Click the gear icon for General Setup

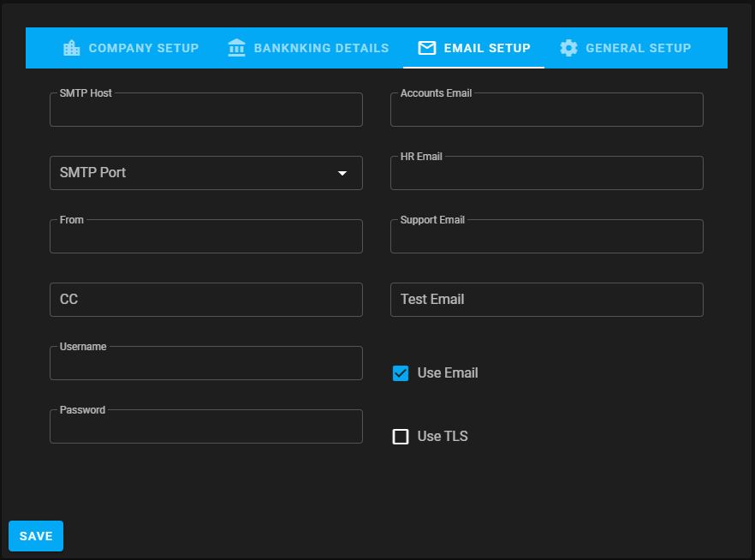[568, 48]
